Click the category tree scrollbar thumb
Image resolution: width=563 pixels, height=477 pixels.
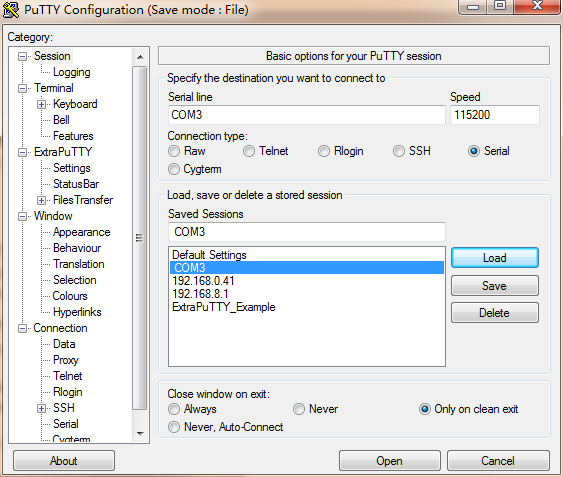click(140, 238)
